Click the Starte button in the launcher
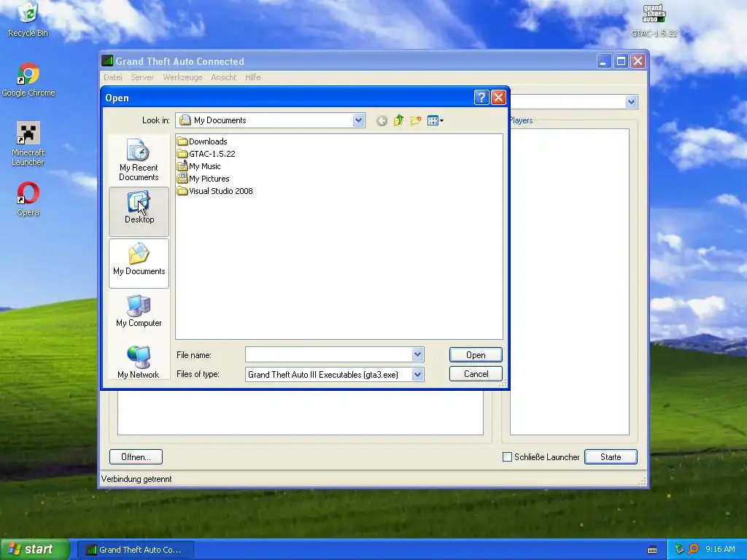Screen dimensions: 747x560 (x=611, y=456)
